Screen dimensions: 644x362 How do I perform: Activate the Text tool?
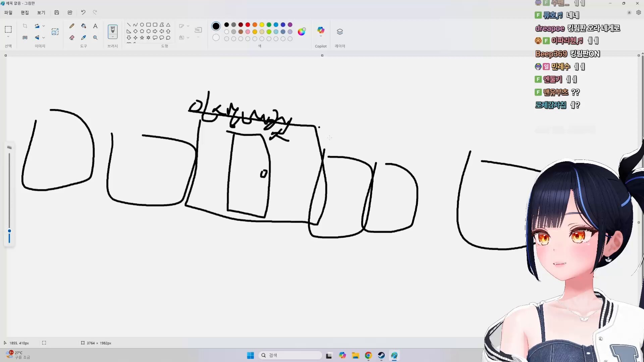click(95, 26)
